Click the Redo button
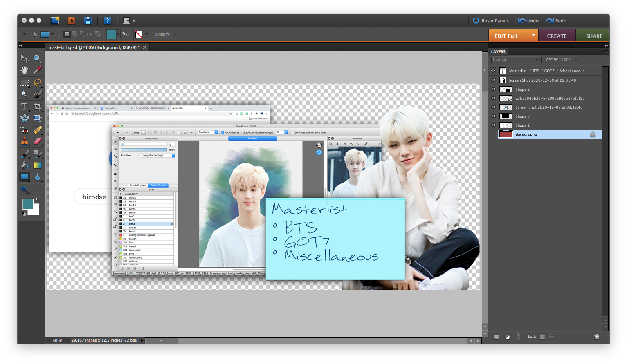627x364 pixels. (556, 21)
